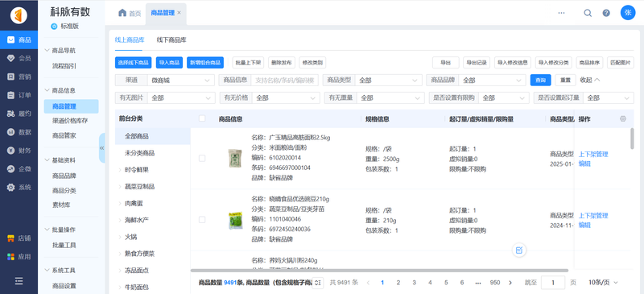Open the 有无价格 dropdown

286,97
